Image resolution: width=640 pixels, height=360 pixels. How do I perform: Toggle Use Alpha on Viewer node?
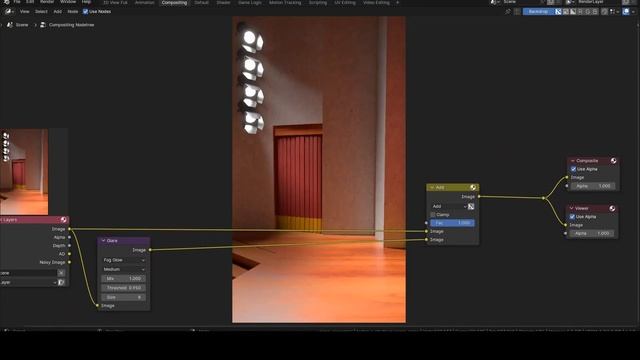(x=572, y=217)
